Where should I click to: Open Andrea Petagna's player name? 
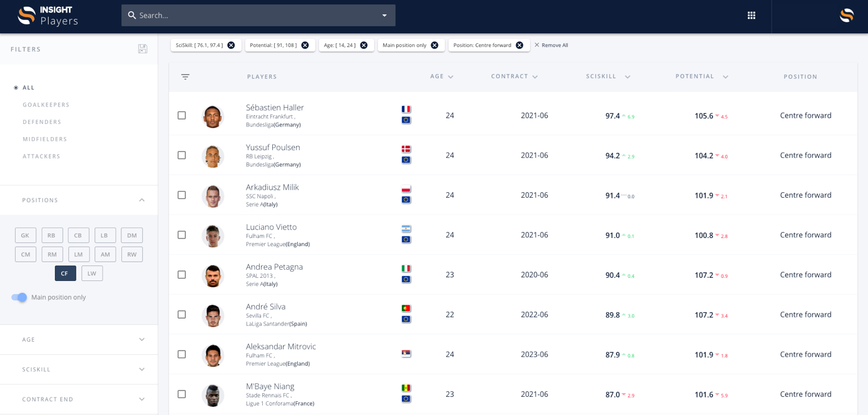click(274, 267)
